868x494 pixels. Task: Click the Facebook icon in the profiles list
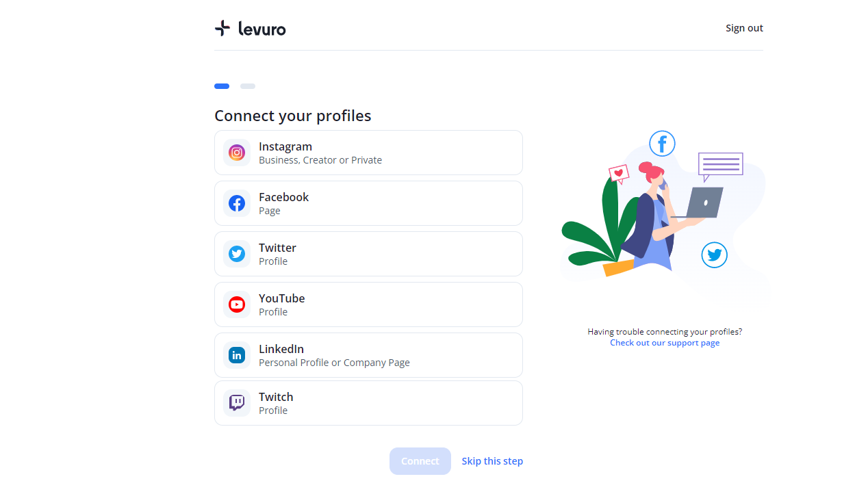(236, 203)
